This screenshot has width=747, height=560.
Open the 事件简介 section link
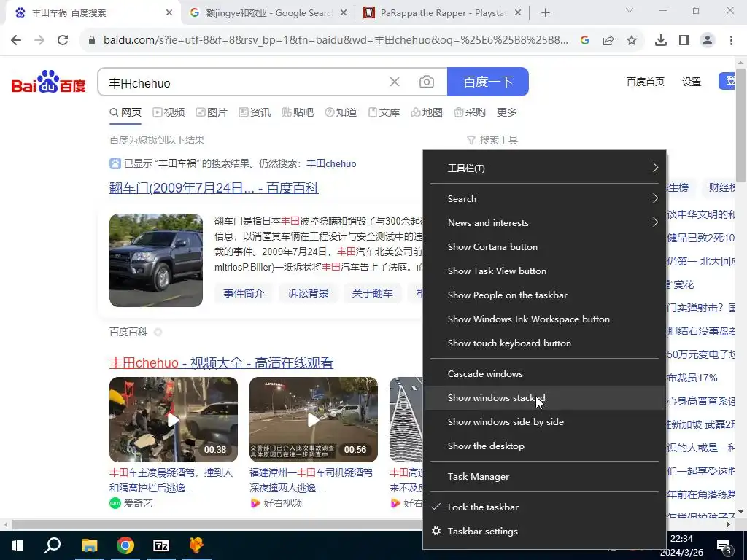244,293
